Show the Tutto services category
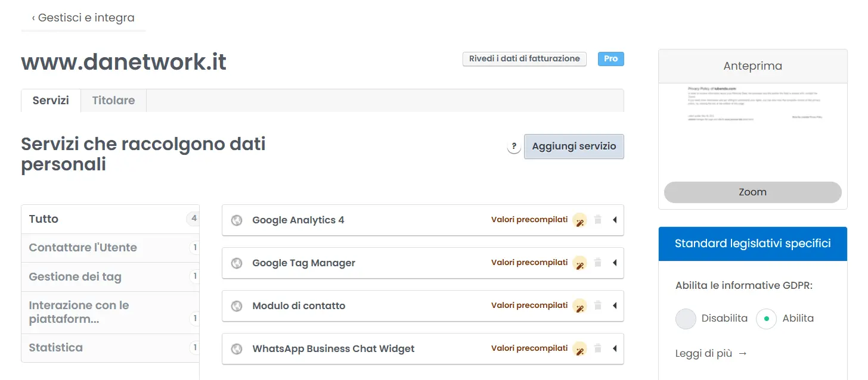The image size is (868, 380). pos(110,219)
